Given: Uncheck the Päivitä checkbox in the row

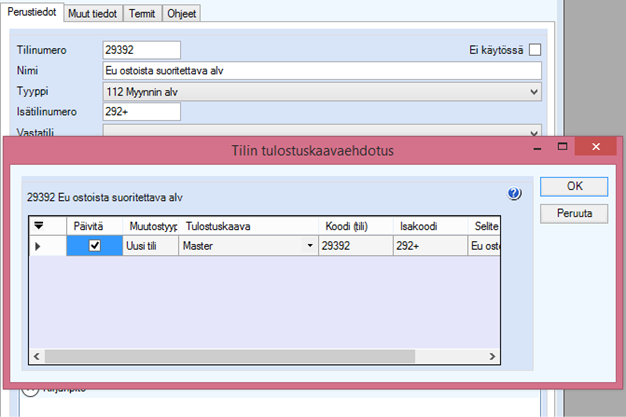Looking at the screenshot, I should pos(95,246).
